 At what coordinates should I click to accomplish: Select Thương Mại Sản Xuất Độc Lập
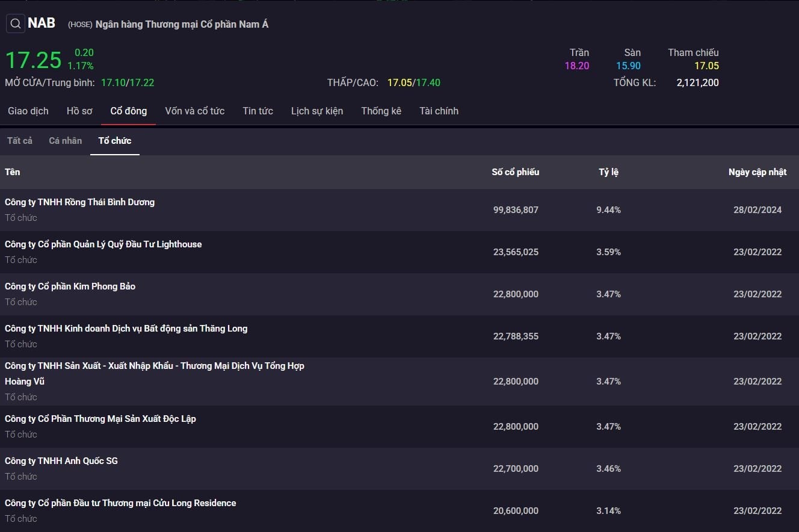[x=100, y=419]
